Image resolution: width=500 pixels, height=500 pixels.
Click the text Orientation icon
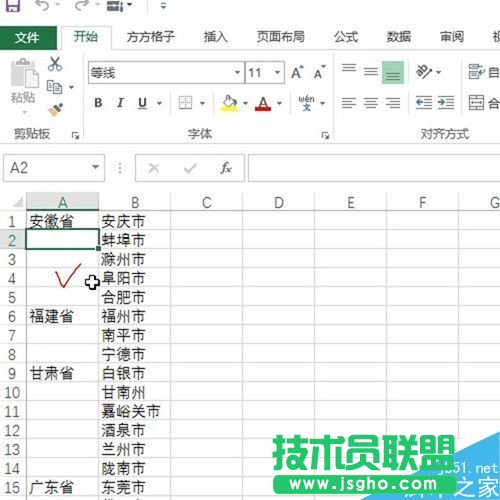(x=424, y=72)
